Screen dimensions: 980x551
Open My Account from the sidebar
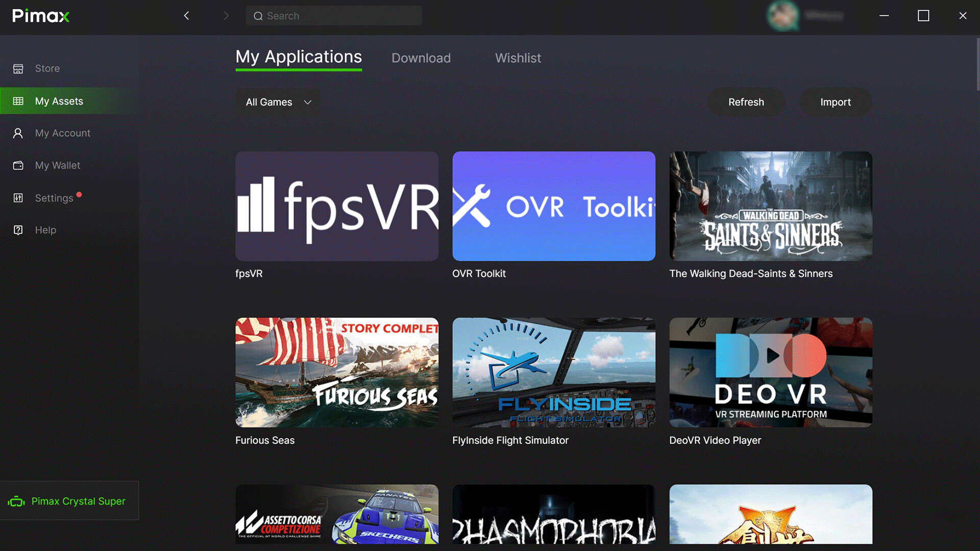(x=62, y=133)
